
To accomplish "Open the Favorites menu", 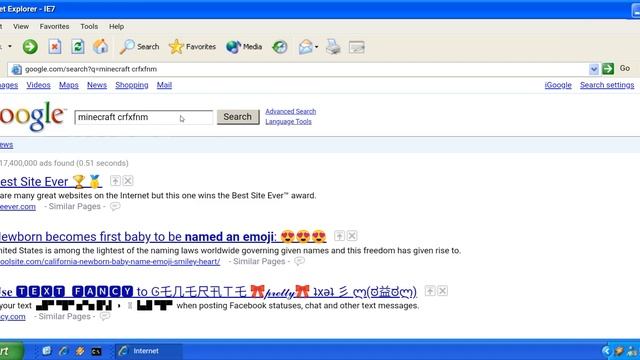I will pyautogui.click(x=54, y=27).
